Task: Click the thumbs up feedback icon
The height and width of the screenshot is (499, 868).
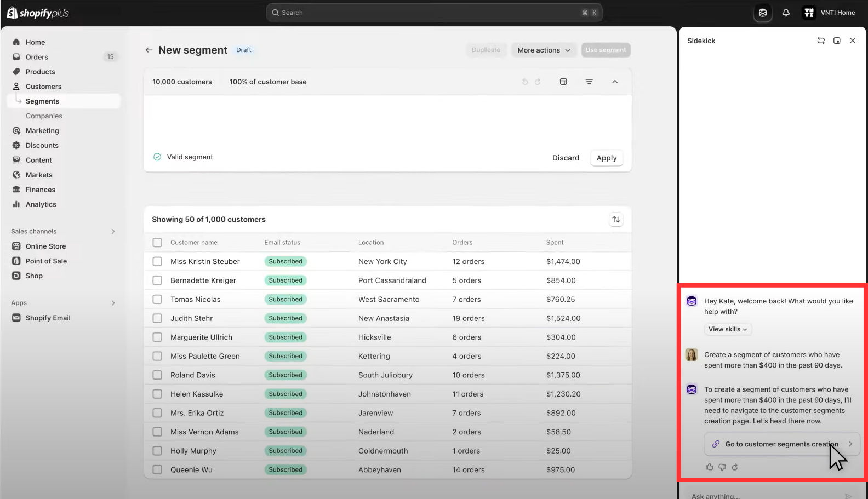Action: point(710,467)
